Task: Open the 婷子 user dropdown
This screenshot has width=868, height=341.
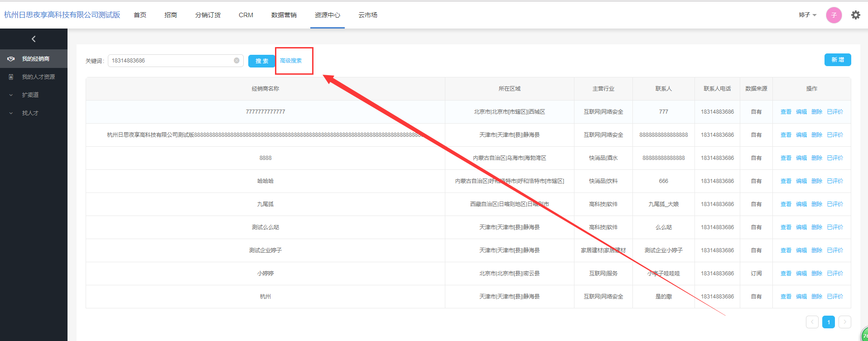Action: coord(807,15)
